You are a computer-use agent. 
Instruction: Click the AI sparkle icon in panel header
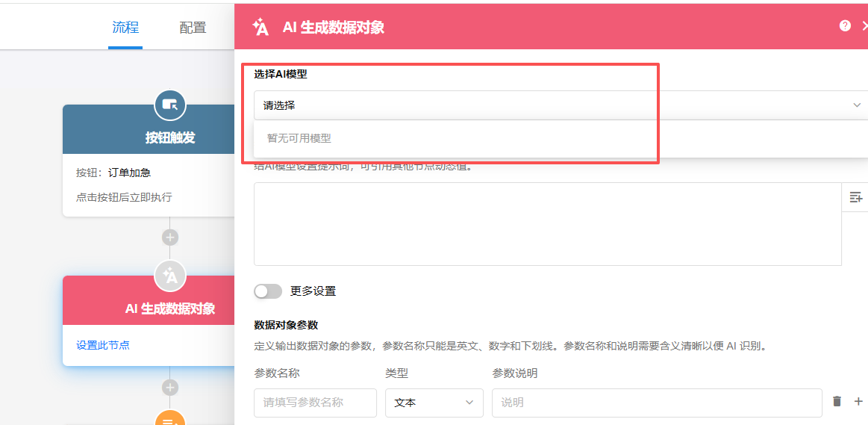click(x=260, y=27)
